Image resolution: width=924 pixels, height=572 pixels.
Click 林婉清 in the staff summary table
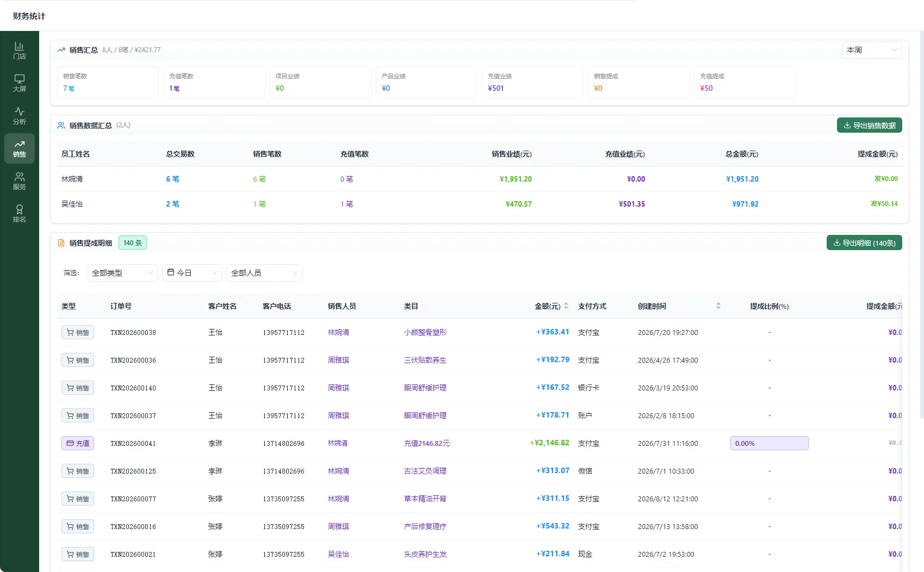click(72, 179)
